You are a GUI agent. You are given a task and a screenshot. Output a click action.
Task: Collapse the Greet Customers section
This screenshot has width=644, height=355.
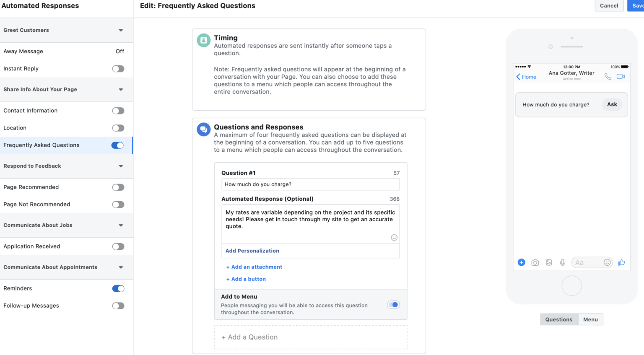click(121, 30)
